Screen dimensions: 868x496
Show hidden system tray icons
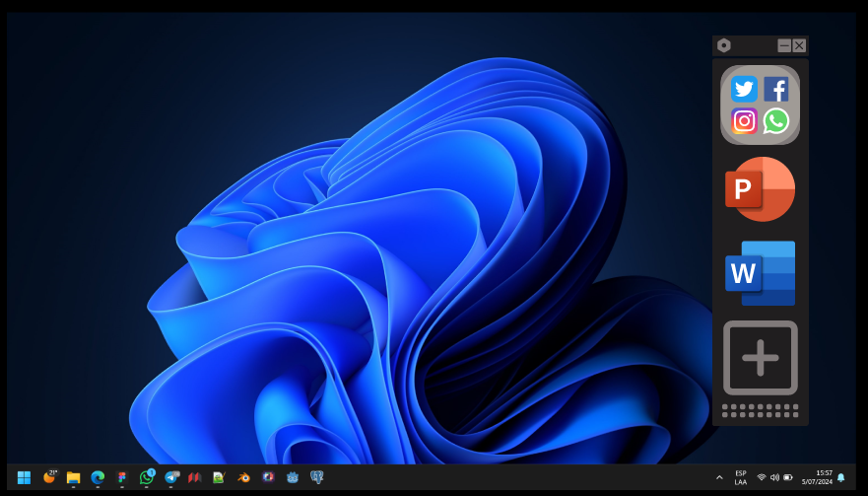[x=719, y=477]
